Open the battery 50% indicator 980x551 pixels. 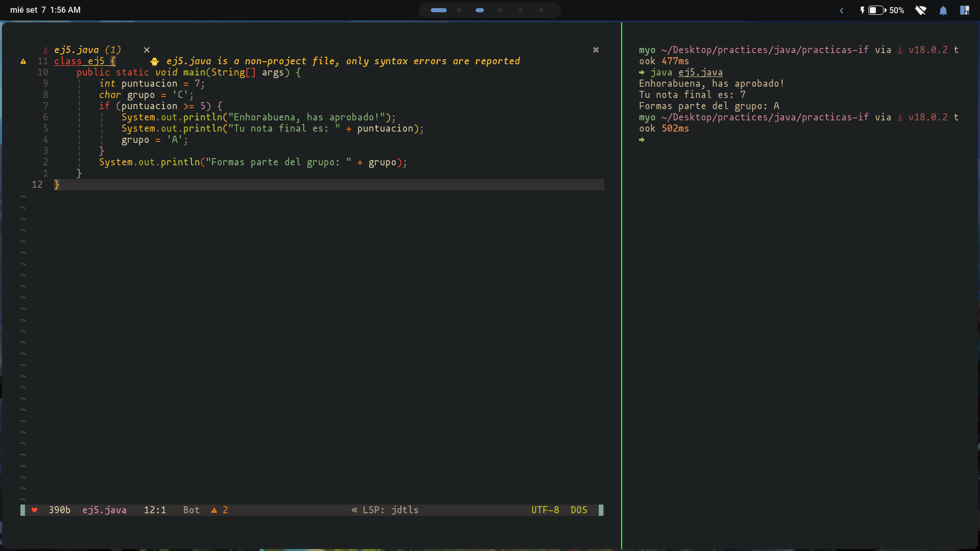point(883,10)
